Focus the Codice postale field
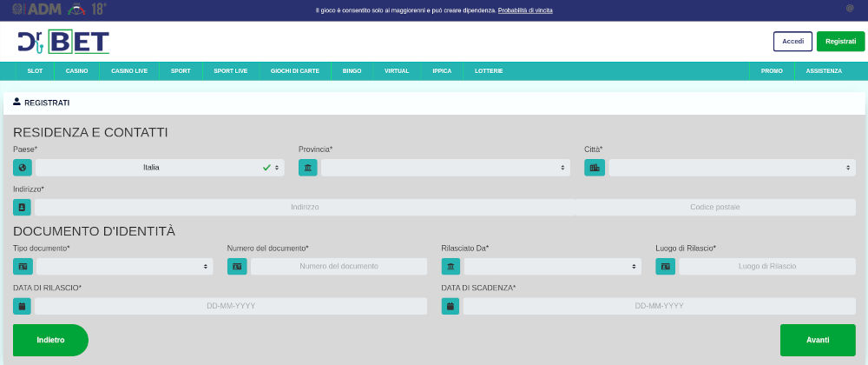868x365 pixels. pos(715,207)
